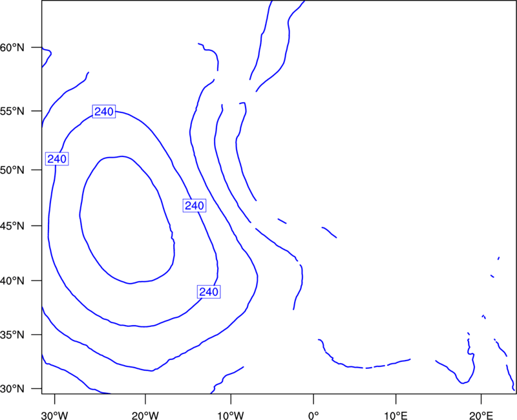Click the 30°W longitude axis label
Image resolution: width=517 pixels, height=420 pixels.
[55, 415]
